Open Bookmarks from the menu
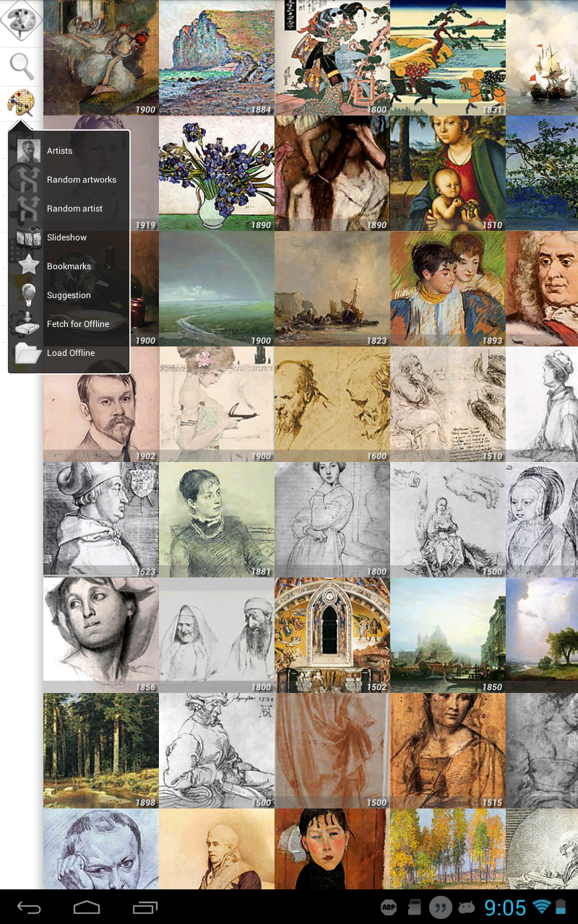 (x=70, y=266)
